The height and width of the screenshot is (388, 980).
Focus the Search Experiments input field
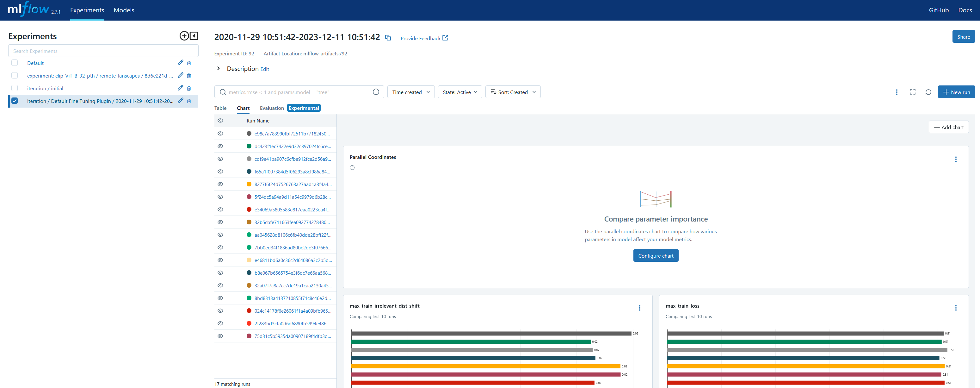[103, 51]
